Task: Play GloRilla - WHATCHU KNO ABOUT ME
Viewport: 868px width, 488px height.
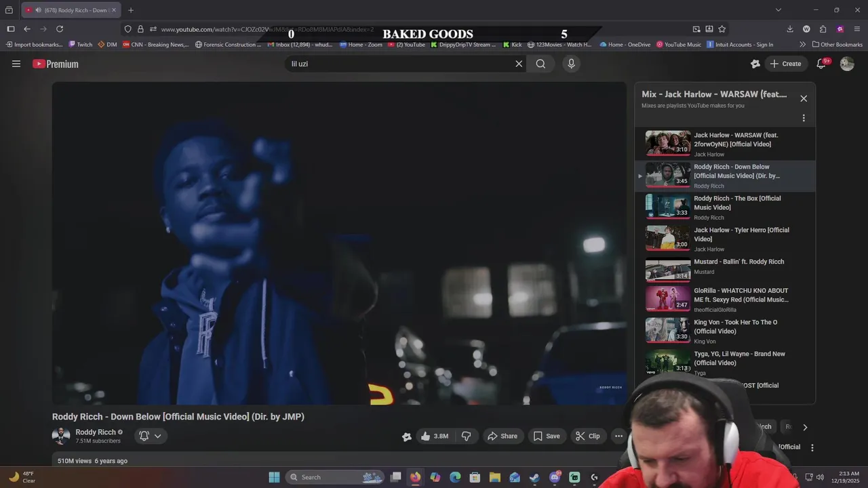Action: [725, 300]
